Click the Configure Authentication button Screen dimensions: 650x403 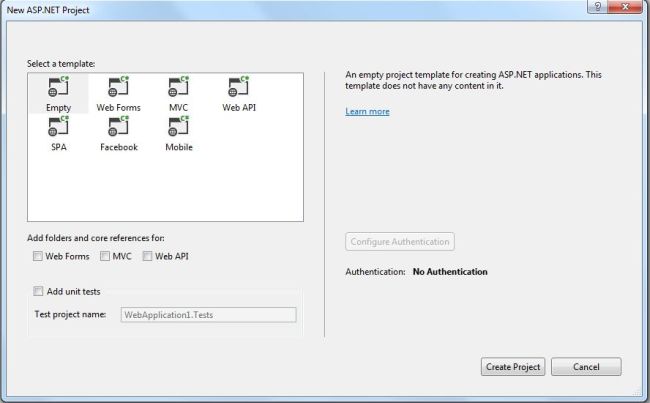pos(400,242)
